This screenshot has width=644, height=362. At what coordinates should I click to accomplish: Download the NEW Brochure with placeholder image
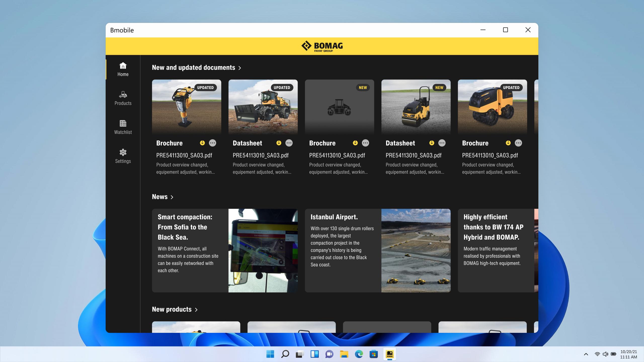click(355, 143)
